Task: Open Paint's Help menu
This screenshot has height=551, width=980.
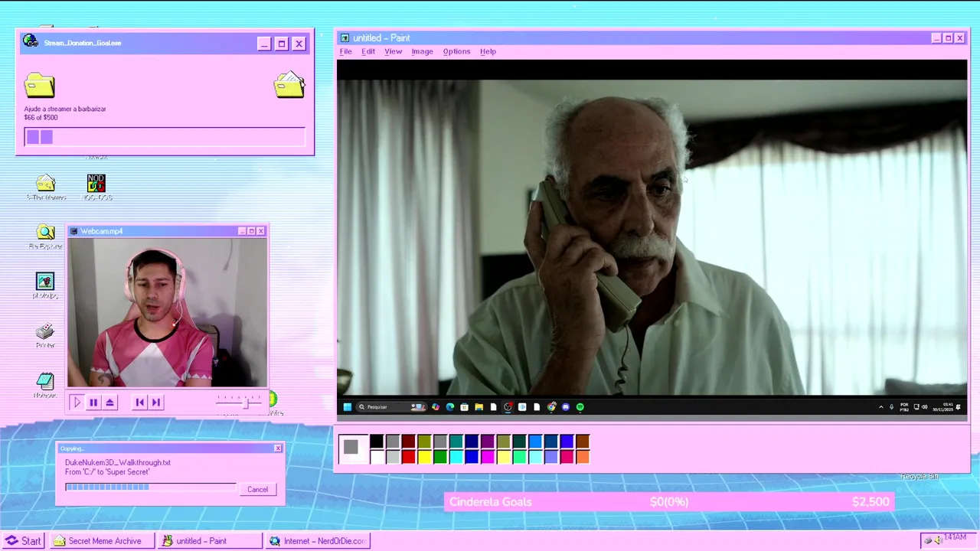Action: coord(488,51)
